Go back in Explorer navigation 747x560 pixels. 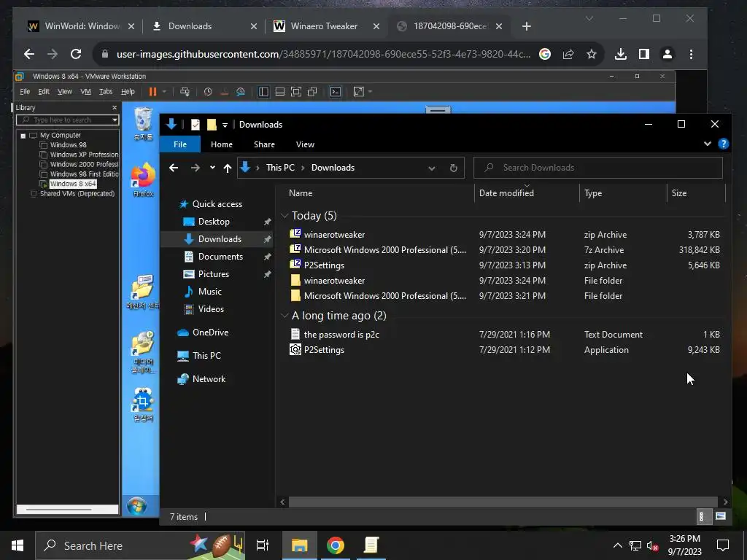tap(174, 168)
